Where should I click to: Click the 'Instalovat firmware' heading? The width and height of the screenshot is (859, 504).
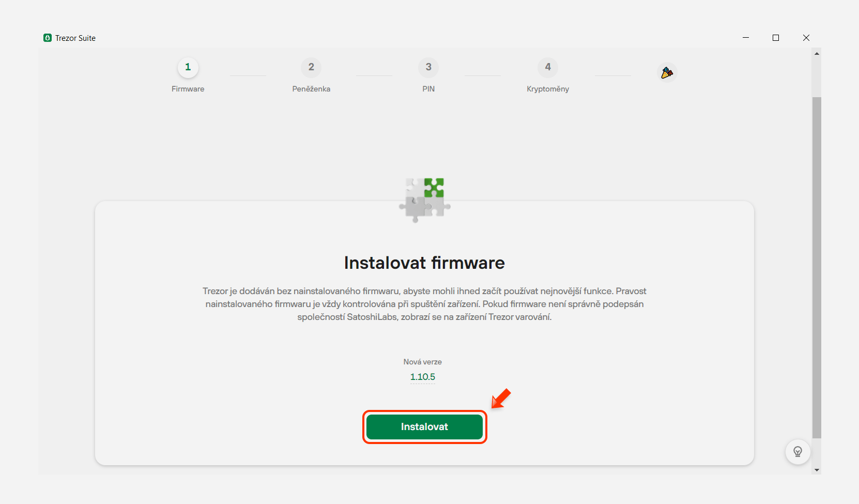[x=424, y=263]
